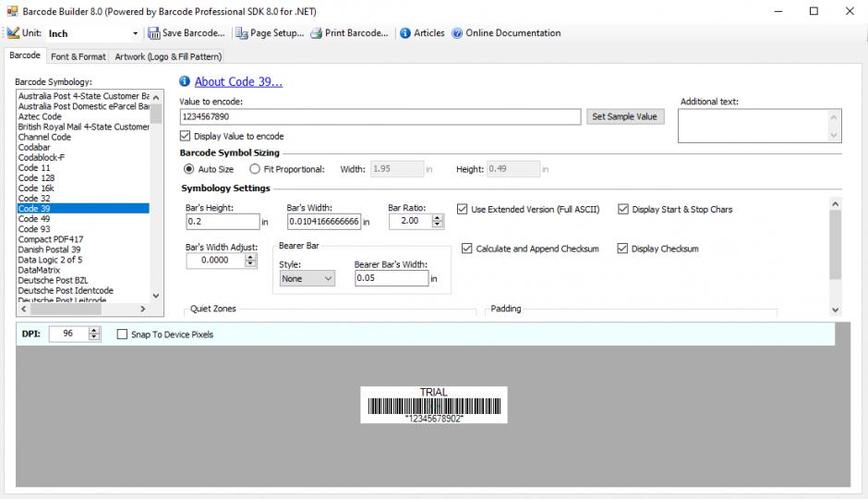The image size is (868, 499).
Task: Click the Unit ruler icon
Action: click(13, 33)
